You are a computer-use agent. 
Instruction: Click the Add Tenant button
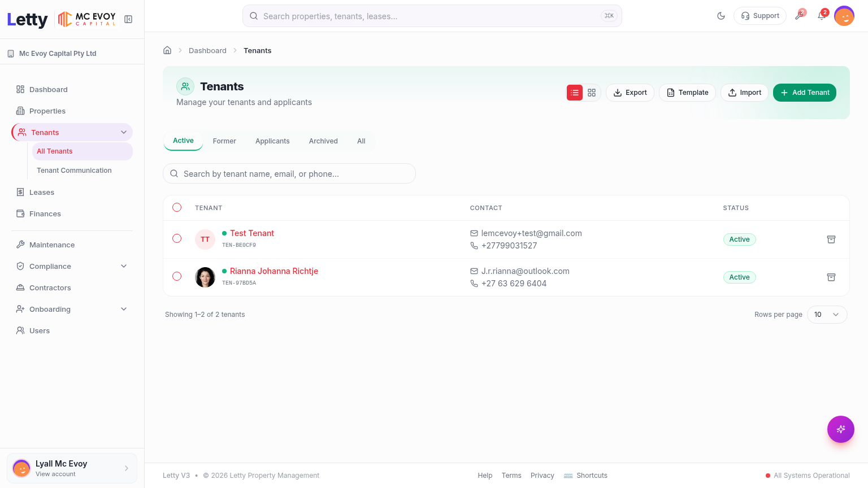[x=805, y=93]
